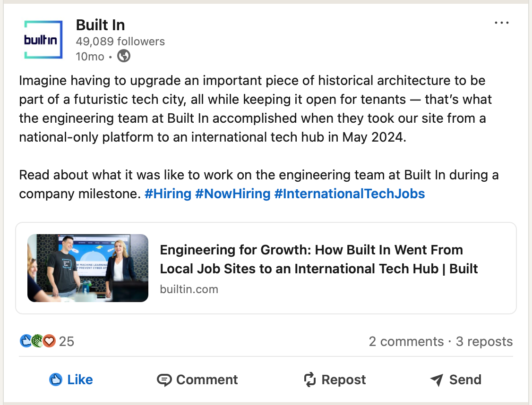View the 25 reactions count
The width and height of the screenshot is (532, 405).
[x=67, y=341]
